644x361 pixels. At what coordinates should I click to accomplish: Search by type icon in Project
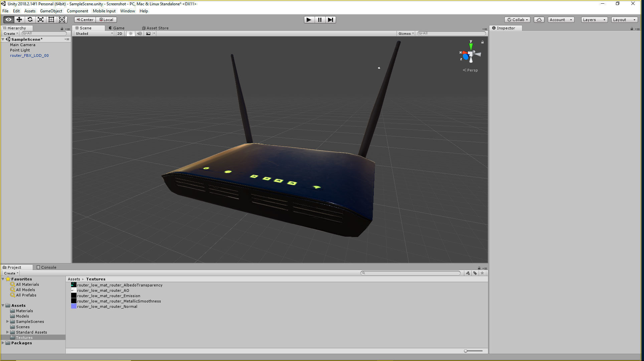tap(468, 273)
